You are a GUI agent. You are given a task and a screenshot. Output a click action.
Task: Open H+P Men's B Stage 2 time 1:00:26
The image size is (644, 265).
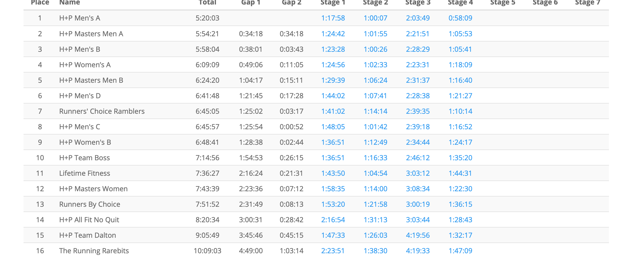(x=375, y=49)
